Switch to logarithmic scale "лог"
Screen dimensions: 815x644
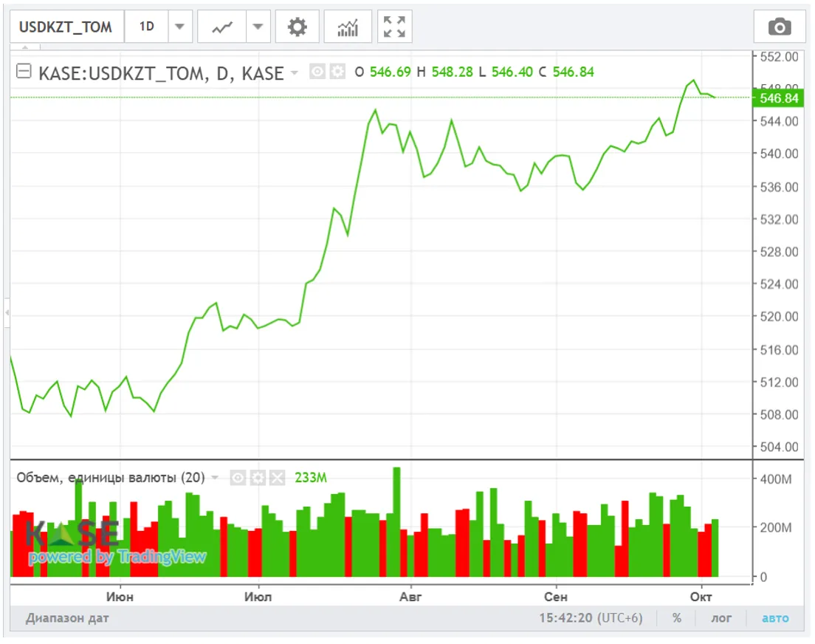tap(721, 618)
